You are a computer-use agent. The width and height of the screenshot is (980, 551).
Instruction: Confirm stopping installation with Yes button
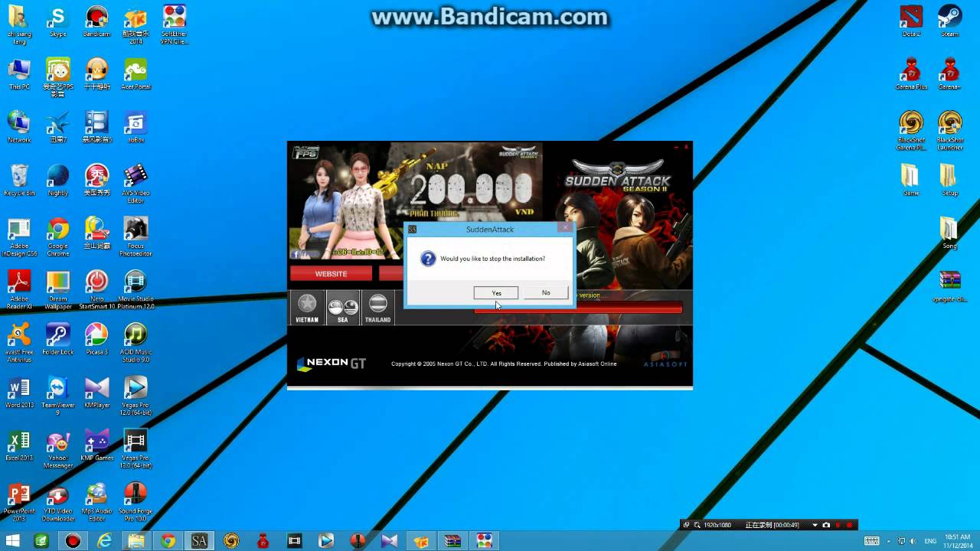pyautogui.click(x=496, y=293)
